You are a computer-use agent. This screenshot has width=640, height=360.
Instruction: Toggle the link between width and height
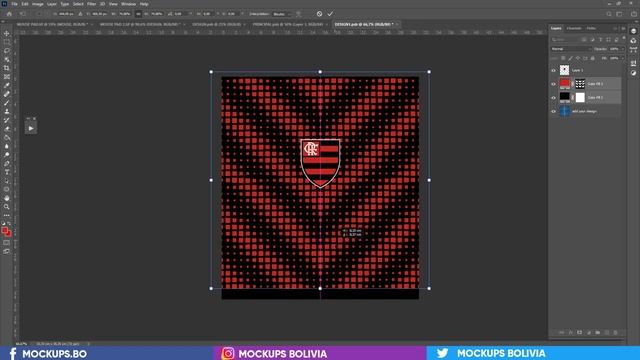coord(138,14)
